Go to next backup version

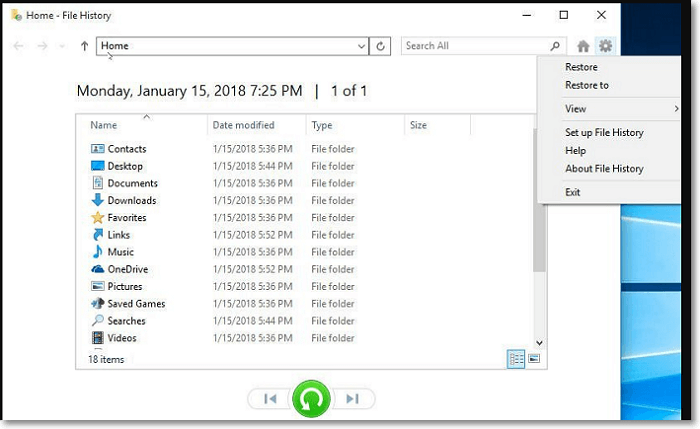click(x=352, y=399)
